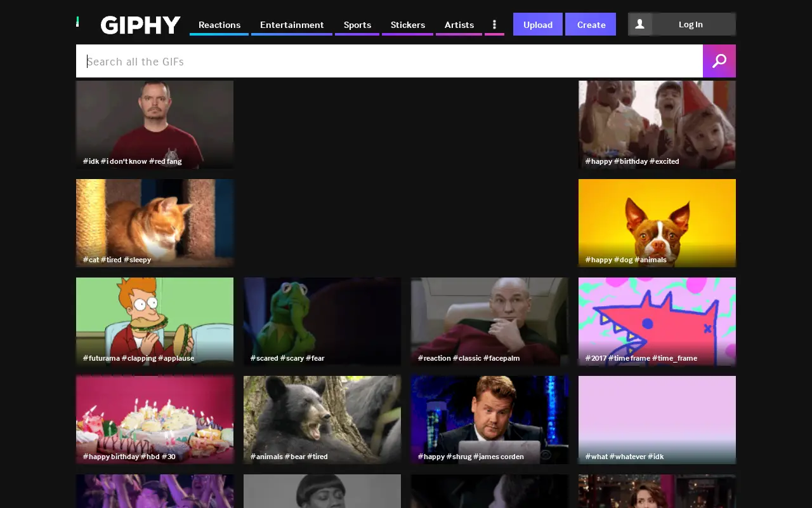812x508 pixels.
Task: Open the red fang shrugging man GIF
Action: coord(155,124)
